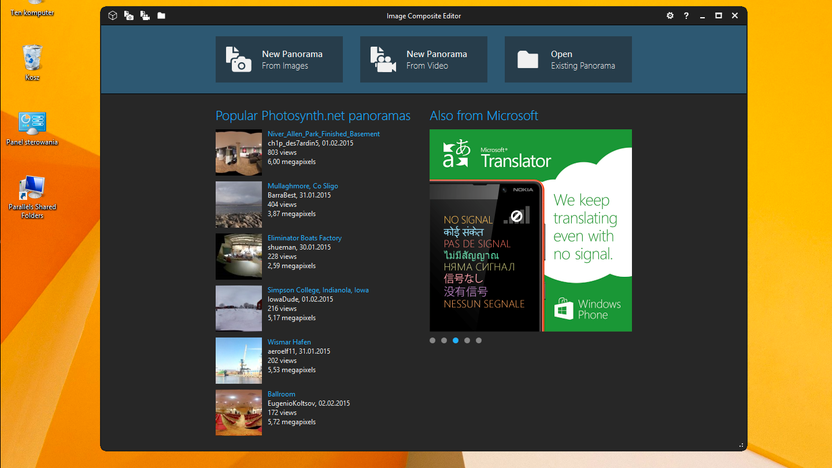Start New Panorama From Images
This screenshot has width=832, height=468.
tap(279, 59)
